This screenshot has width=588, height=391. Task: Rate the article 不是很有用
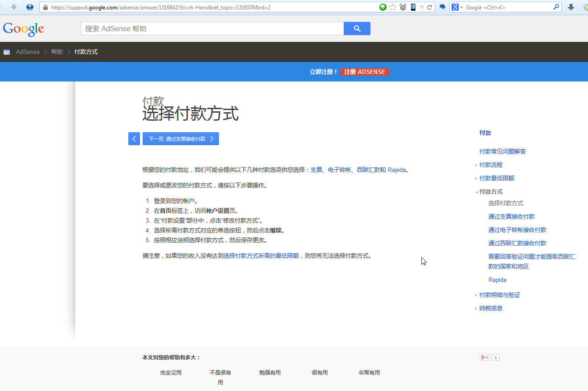pos(220,377)
